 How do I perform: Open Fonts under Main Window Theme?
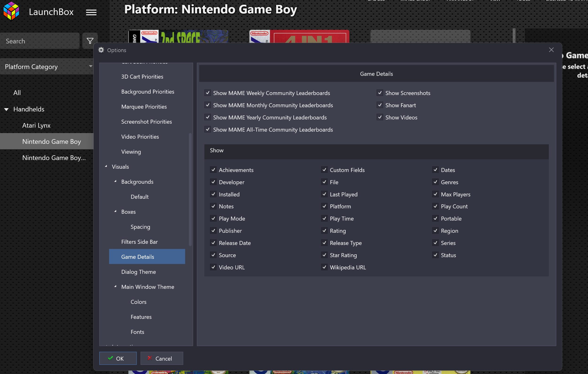(137, 332)
